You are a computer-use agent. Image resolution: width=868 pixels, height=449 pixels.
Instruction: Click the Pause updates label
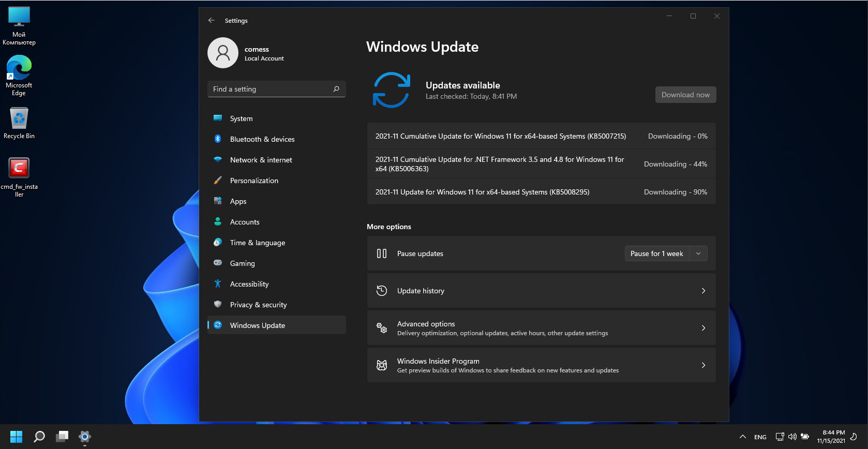420,253
